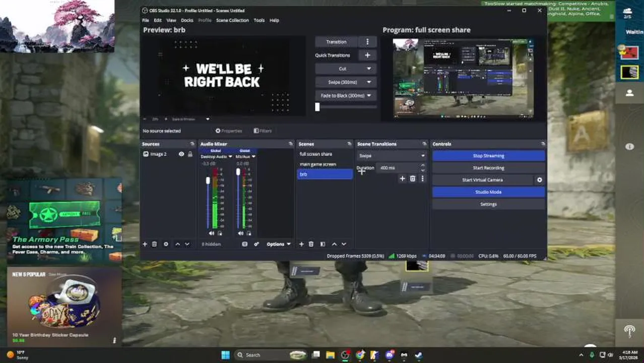Remove the scene transition with trash icon
Screen dimensions: 644x363
pyautogui.click(x=412, y=178)
